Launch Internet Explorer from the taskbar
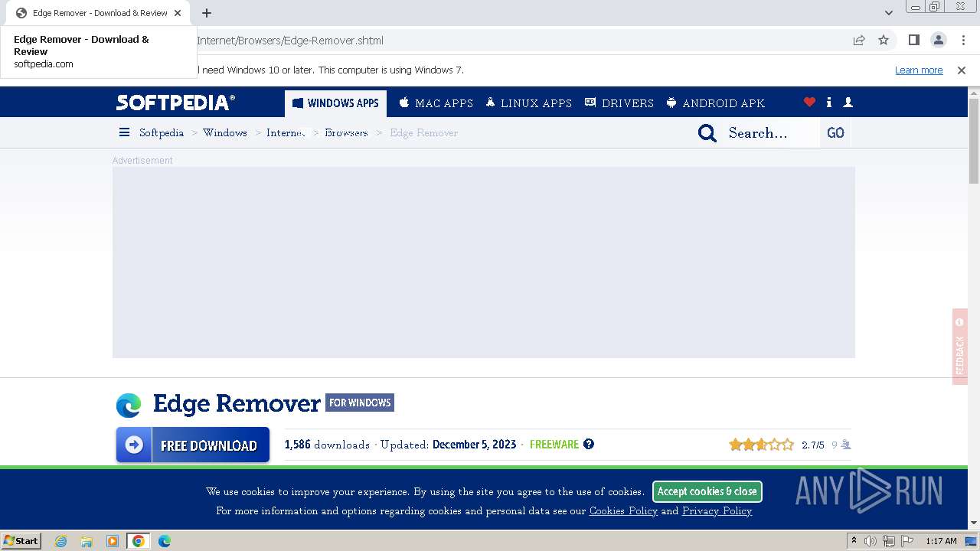 tap(60, 541)
